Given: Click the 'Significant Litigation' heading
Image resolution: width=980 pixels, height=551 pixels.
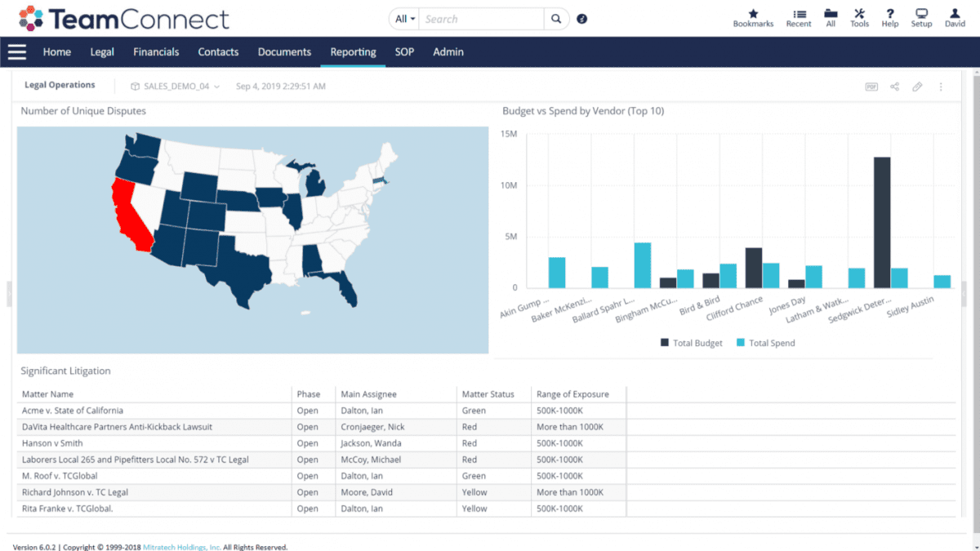Looking at the screenshot, I should (65, 371).
